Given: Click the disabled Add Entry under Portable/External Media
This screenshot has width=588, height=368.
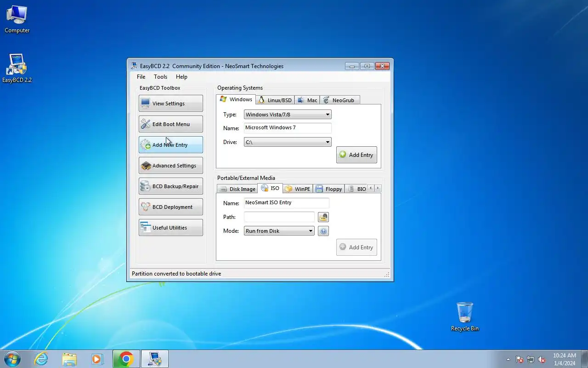Looking at the screenshot, I should pyautogui.click(x=356, y=247).
